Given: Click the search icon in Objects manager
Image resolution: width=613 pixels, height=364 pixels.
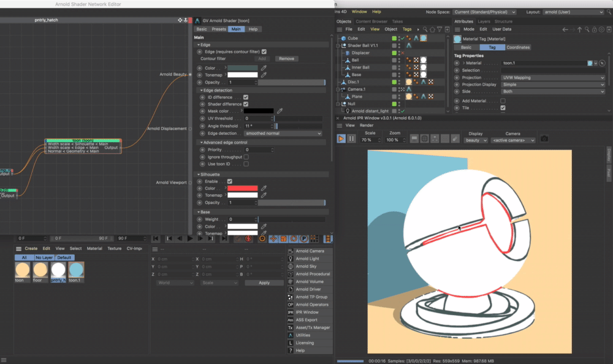Looking at the screenshot, I should coord(425,29).
